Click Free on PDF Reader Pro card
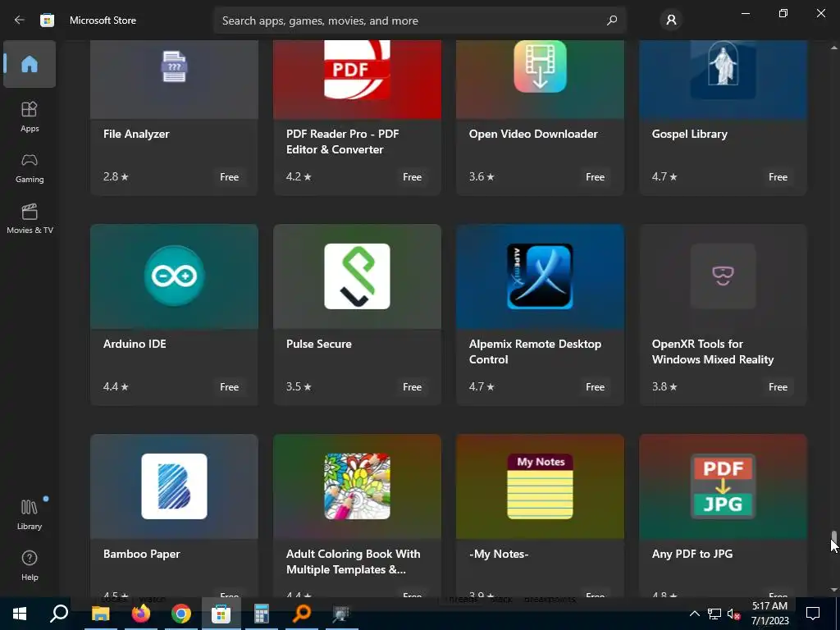This screenshot has height=630, width=840. 412,177
